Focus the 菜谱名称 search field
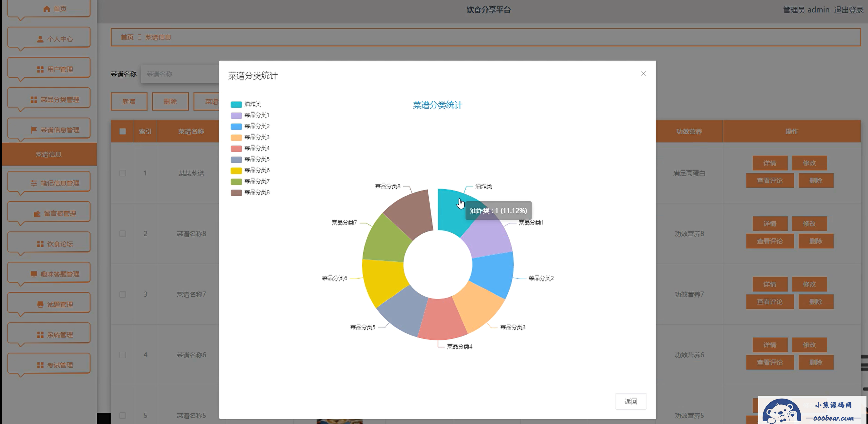 [x=180, y=74]
